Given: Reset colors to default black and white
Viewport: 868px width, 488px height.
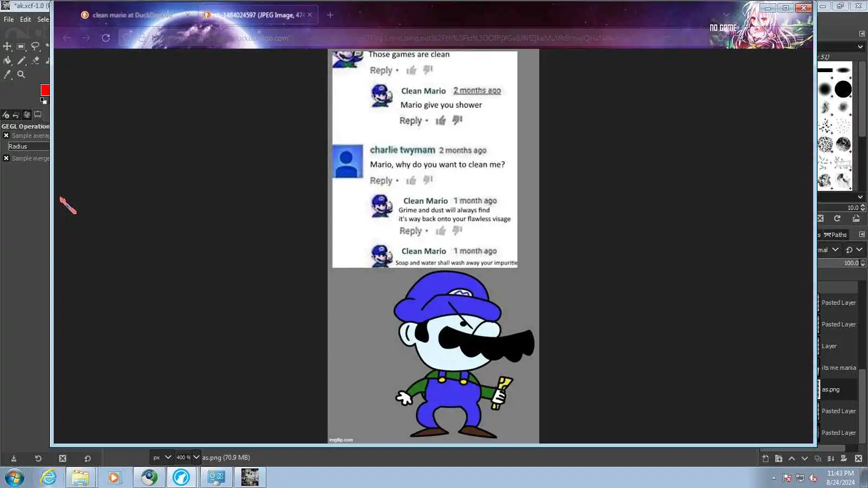Looking at the screenshot, I should coord(43,101).
